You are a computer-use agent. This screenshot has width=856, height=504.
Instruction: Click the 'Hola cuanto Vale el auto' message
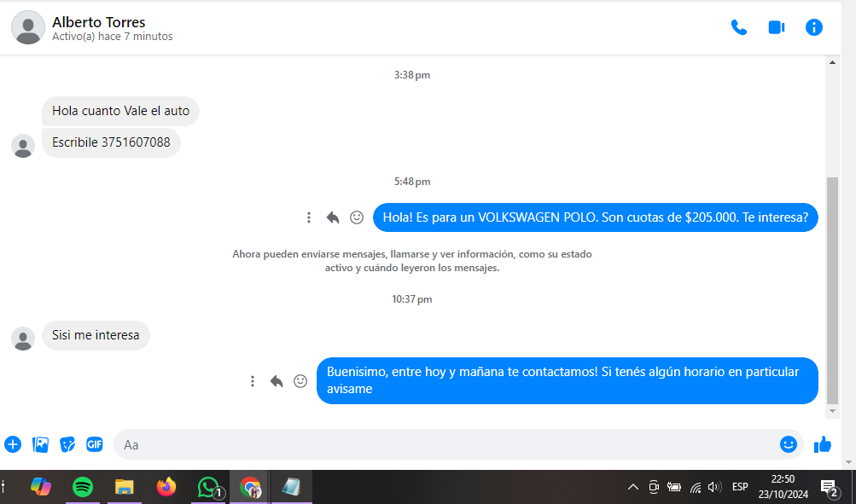pyautogui.click(x=120, y=111)
